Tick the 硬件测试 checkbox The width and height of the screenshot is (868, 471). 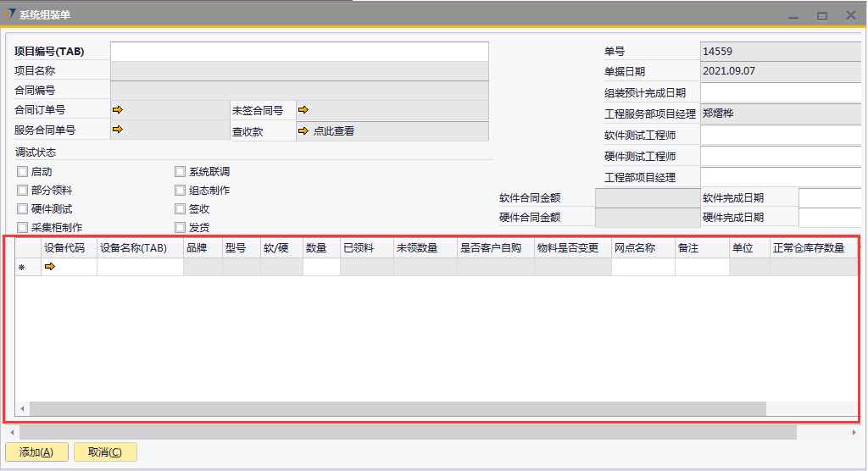point(23,209)
